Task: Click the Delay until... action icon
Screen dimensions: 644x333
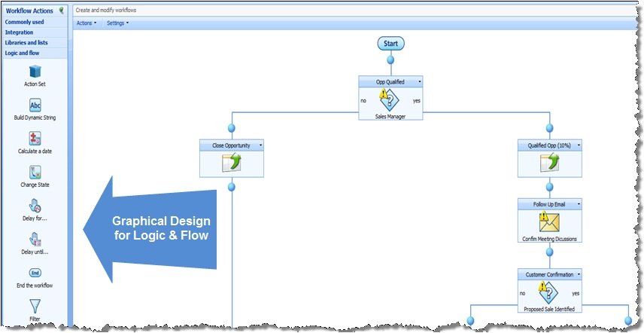Action: (x=35, y=240)
